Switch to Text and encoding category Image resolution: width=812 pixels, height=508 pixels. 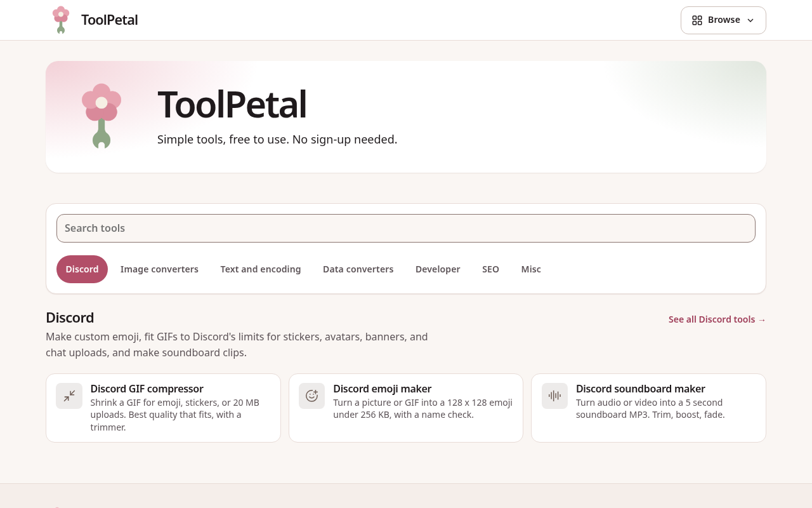pyautogui.click(x=261, y=269)
